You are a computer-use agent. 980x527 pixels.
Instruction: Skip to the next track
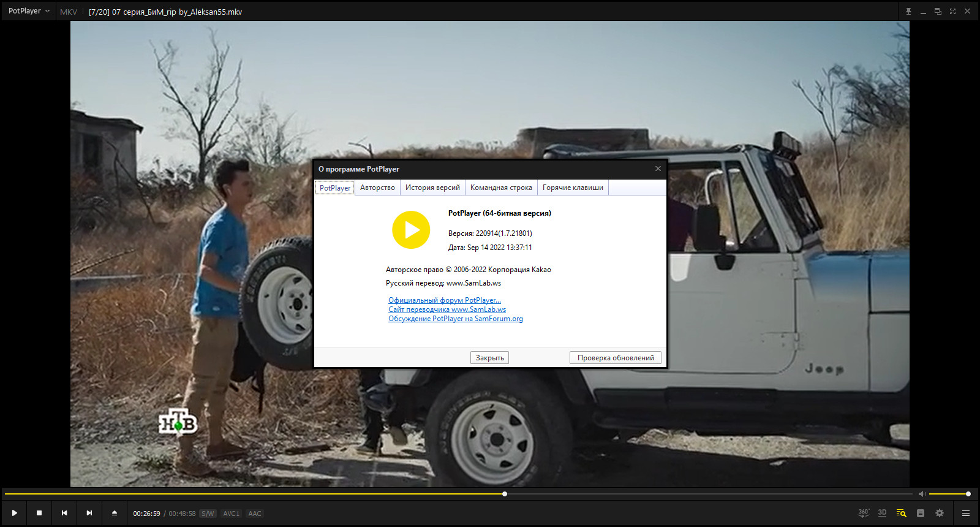89,513
